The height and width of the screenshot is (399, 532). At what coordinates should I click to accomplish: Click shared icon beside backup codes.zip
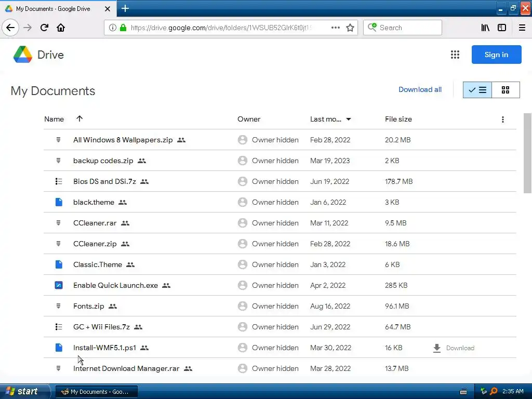(142, 161)
